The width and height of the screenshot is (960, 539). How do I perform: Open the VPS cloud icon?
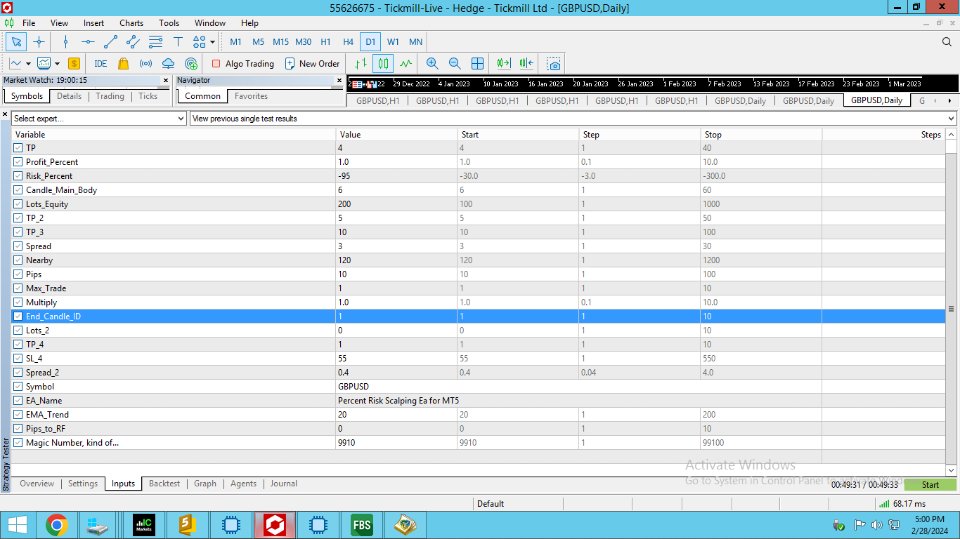click(x=168, y=64)
